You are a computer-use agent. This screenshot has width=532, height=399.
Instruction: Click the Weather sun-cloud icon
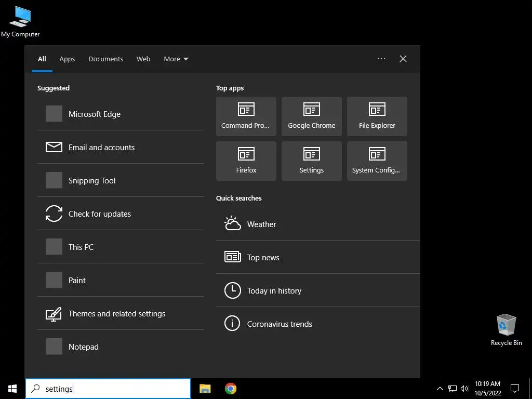232,223
